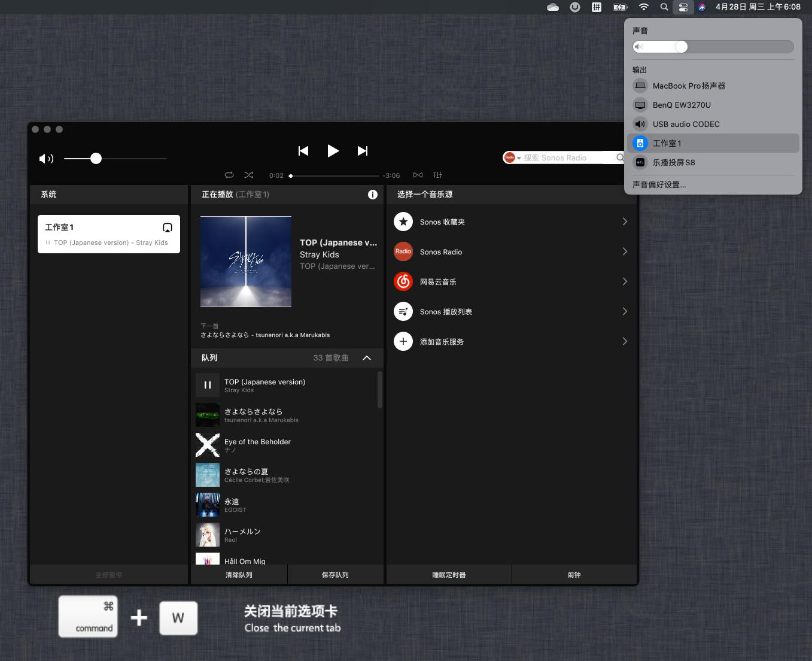Pause TOP (Japanese version) in the queue
Viewport: 812px width, 661px height.
click(x=208, y=385)
